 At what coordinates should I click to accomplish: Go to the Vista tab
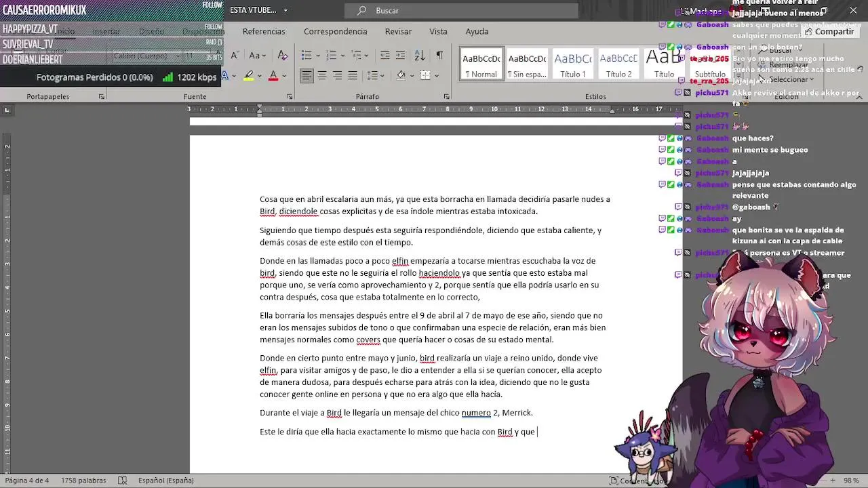pos(438,31)
